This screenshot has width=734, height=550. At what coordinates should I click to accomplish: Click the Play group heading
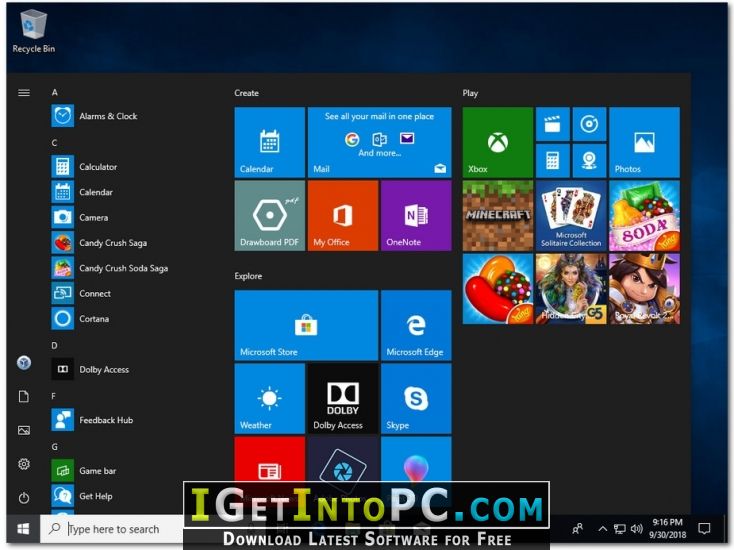[x=470, y=93]
